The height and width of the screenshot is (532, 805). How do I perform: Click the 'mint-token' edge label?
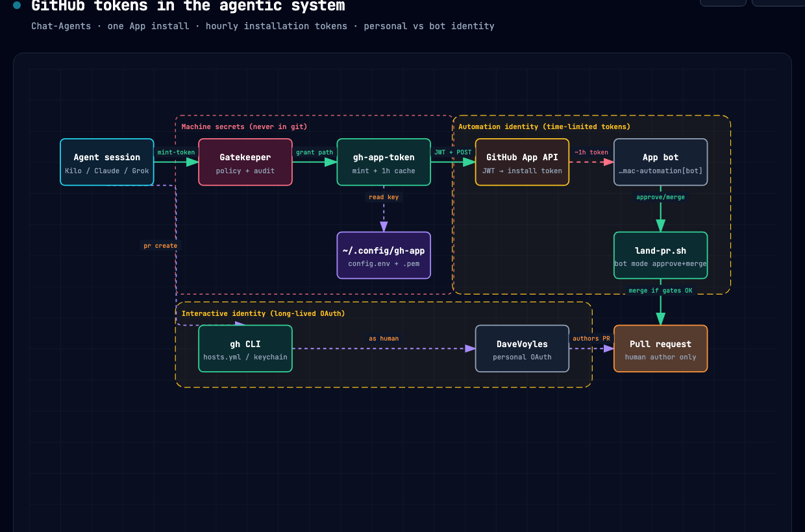[x=176, y=152]
